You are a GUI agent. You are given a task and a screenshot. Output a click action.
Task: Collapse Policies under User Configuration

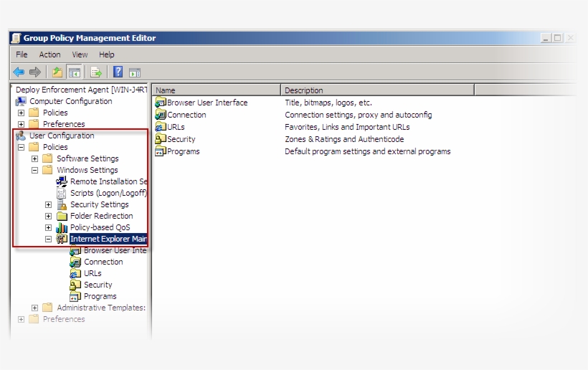click(21, 147)
